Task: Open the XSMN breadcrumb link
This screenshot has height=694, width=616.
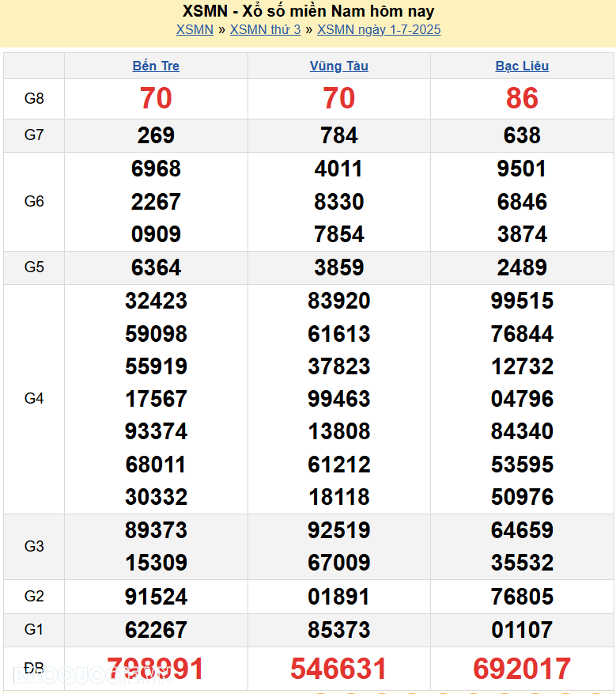Action: click(195, 30)
